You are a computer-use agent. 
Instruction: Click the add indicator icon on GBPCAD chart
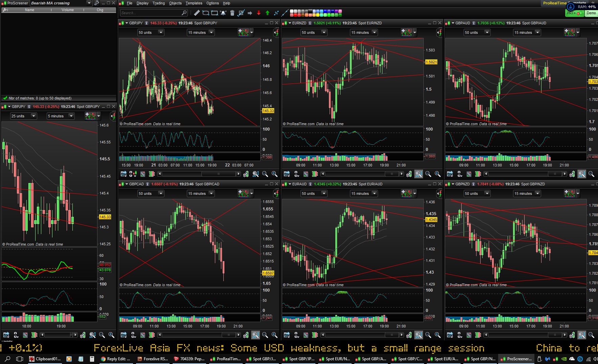(x=244, y=194)
